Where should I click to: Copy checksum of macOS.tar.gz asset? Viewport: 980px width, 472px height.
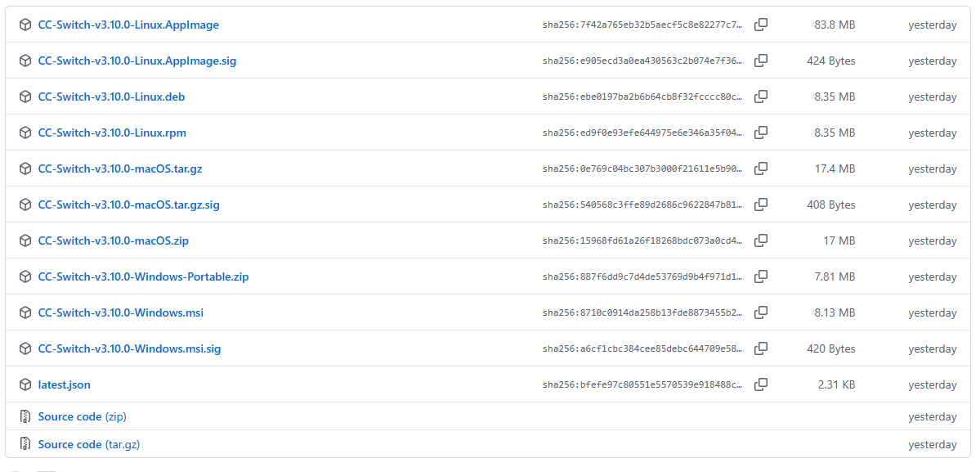[760, 169]
